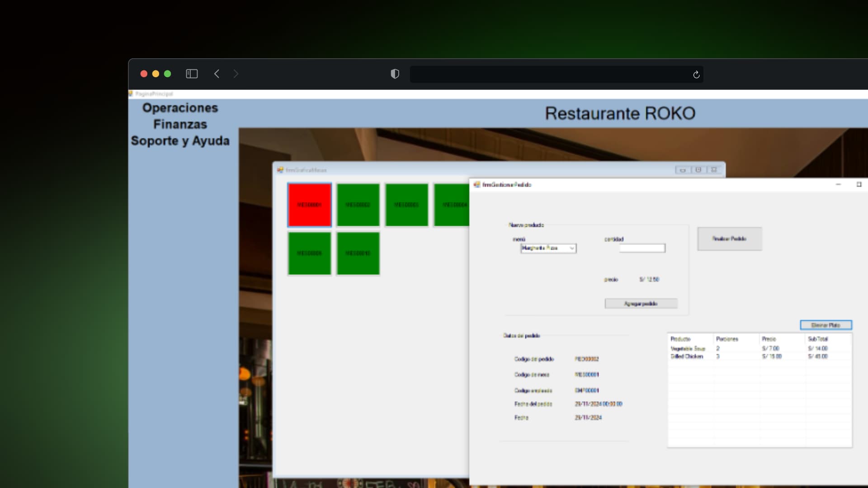Maximize the frmGraficaMesas window
Screen dimensions: 868x488
point(698,170)
